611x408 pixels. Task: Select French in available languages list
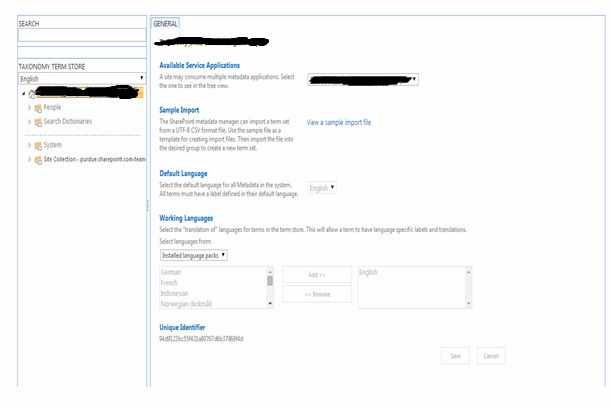(x=169, y=283)
